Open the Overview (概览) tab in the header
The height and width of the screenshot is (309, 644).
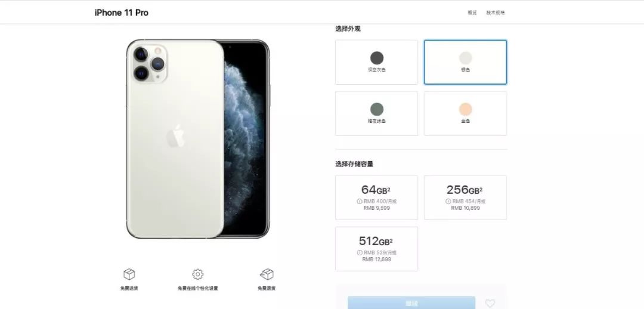[472, 13]
